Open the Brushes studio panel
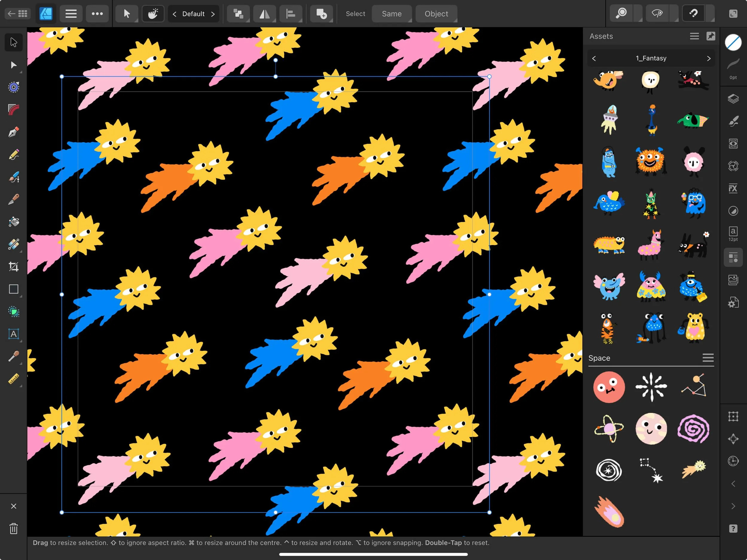The width and height of the screenshot is (747, 560). [x=734, y=121]
